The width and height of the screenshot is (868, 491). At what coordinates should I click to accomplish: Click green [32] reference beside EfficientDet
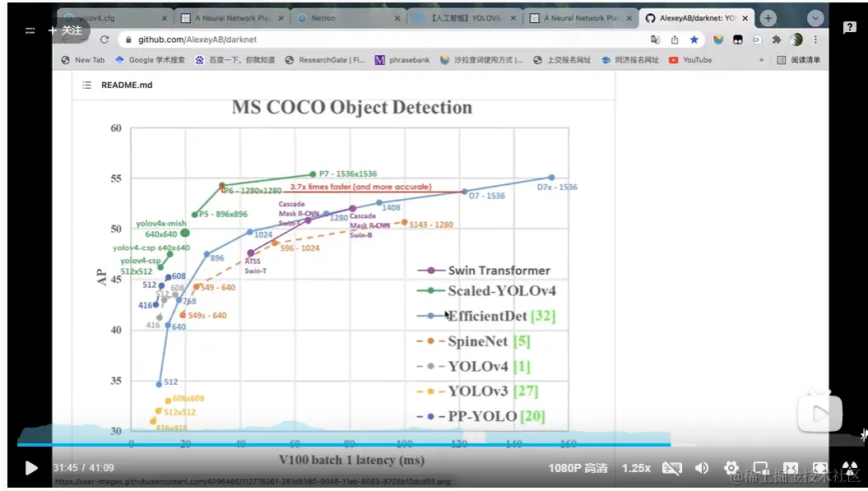(x=542, y=316)
